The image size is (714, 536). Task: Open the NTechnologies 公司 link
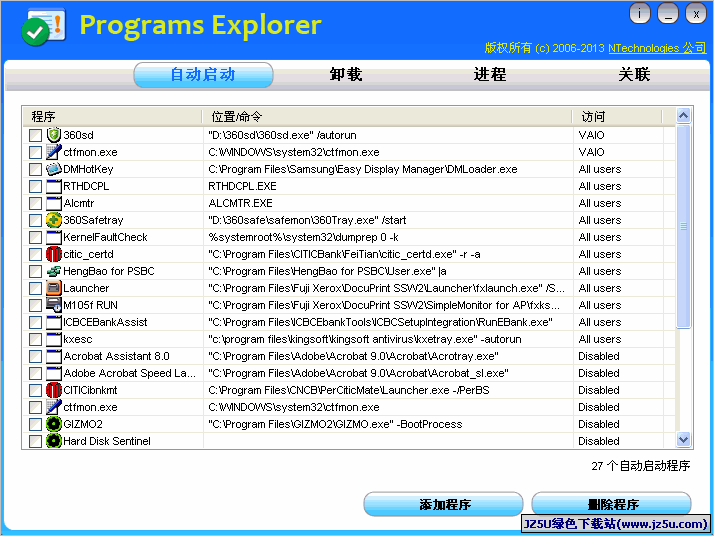tap(657, 48)
